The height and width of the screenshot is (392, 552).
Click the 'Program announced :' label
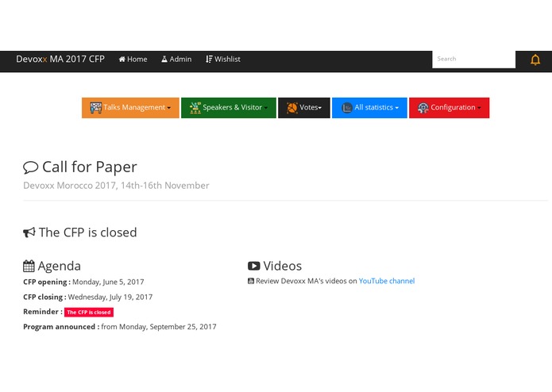[x=61, y=327]
